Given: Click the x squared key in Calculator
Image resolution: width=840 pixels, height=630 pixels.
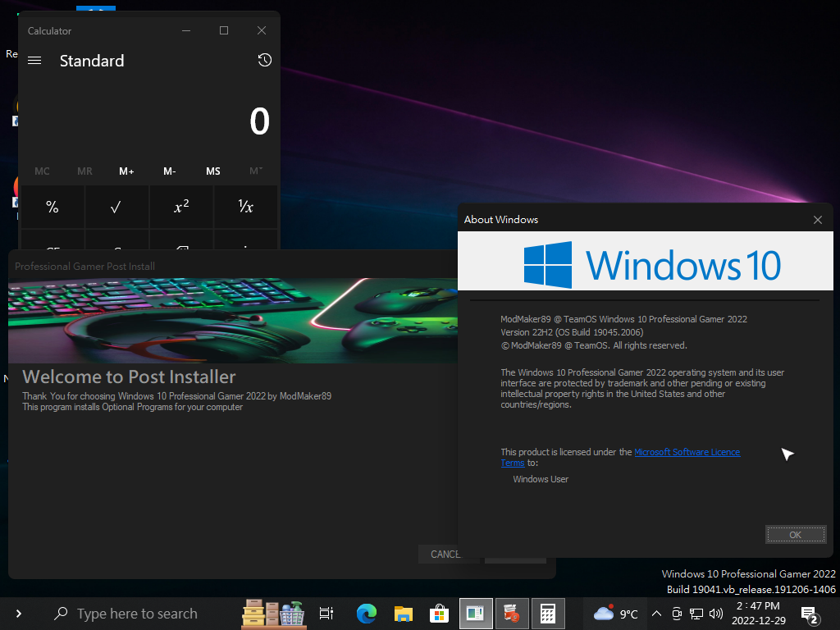Looking at the screenshot, I should 181,207.
